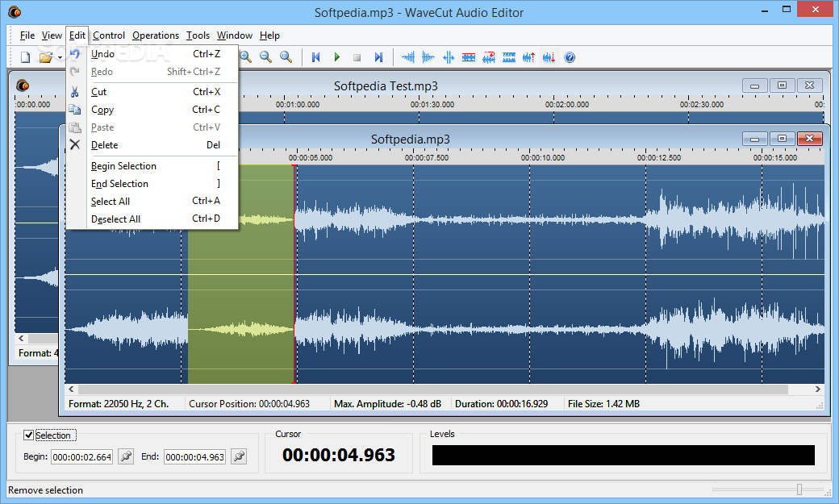Choose Copy from the Edit menu
Viewport: 839px width, 504px height.
coord(152,110)
